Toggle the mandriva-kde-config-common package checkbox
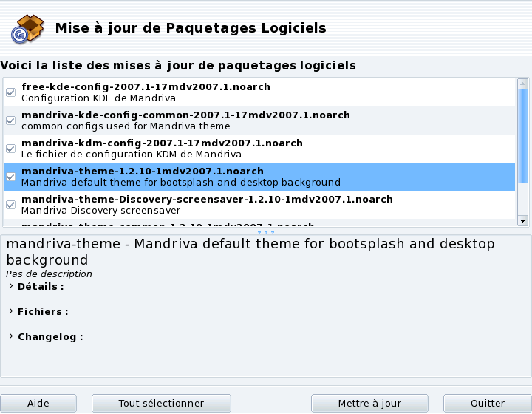 tap(10, 121)
